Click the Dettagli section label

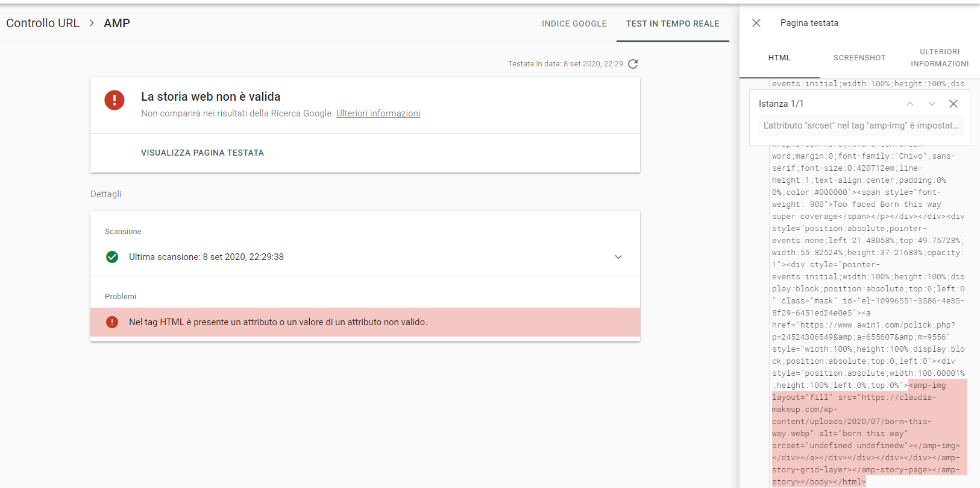click(106, 194)
